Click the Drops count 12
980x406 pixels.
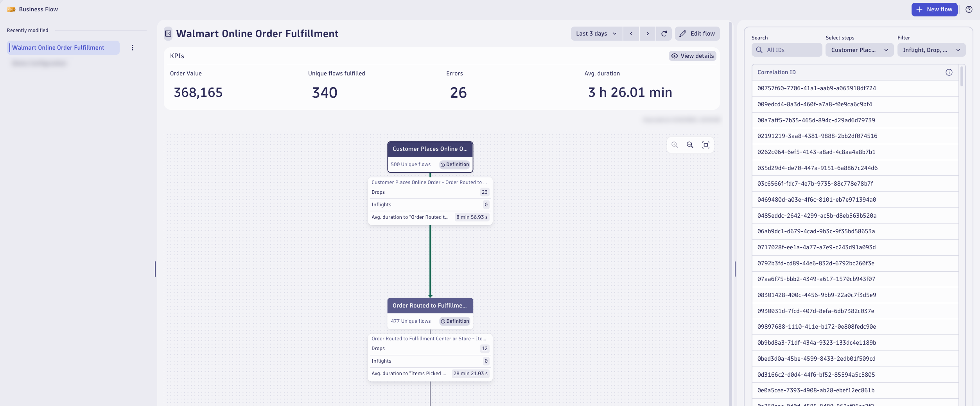[x=485, y=349]
